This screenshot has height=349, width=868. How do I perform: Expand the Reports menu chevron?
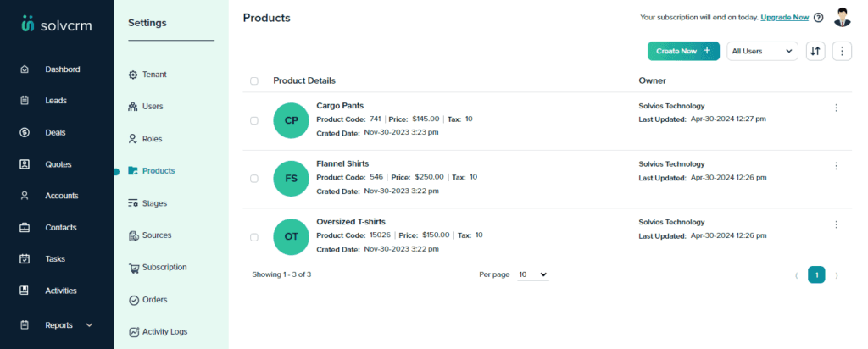click(x=90, y=325)
